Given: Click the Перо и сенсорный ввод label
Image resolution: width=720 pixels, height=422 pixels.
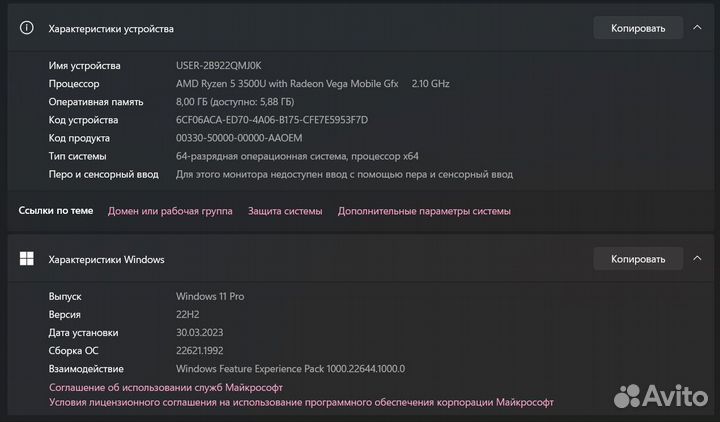Looking at the screenshot, I should (x=104, y=174).
